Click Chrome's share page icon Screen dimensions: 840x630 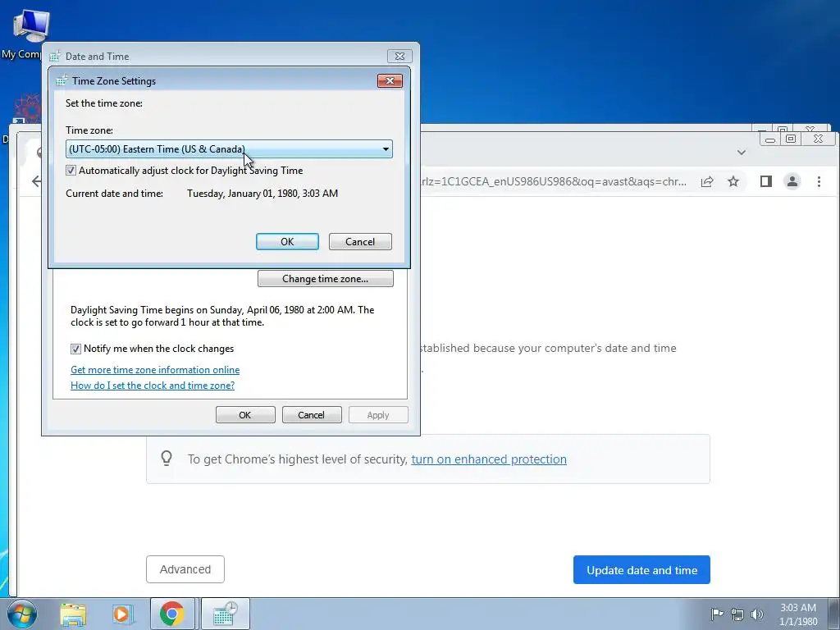(x=707, y=181)
